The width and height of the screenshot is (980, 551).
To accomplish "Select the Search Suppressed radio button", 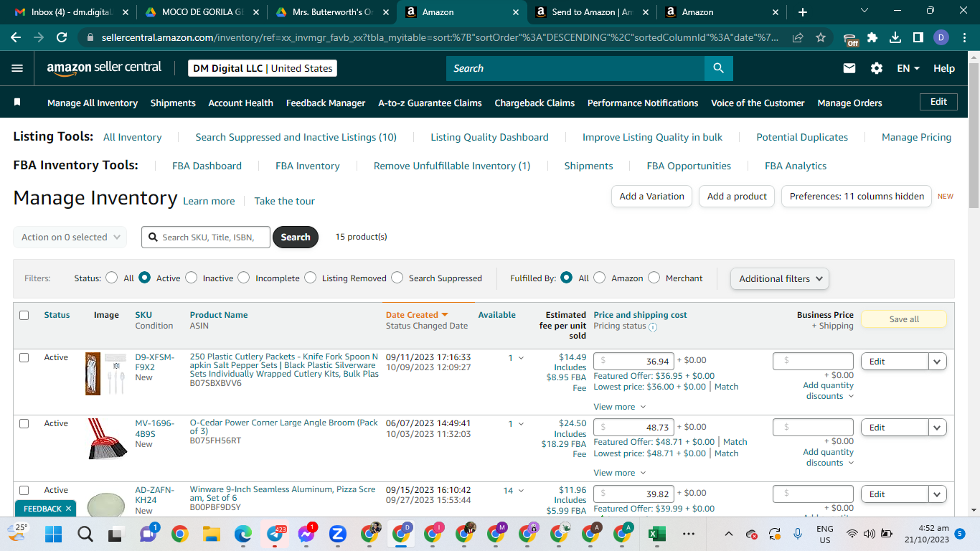I will click(x=397, y=278).
